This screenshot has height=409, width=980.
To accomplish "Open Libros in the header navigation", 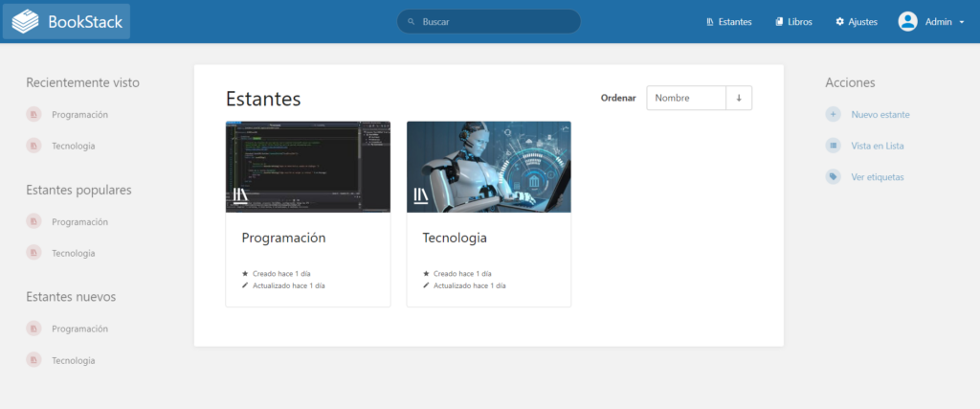I will tap(793, 21).
